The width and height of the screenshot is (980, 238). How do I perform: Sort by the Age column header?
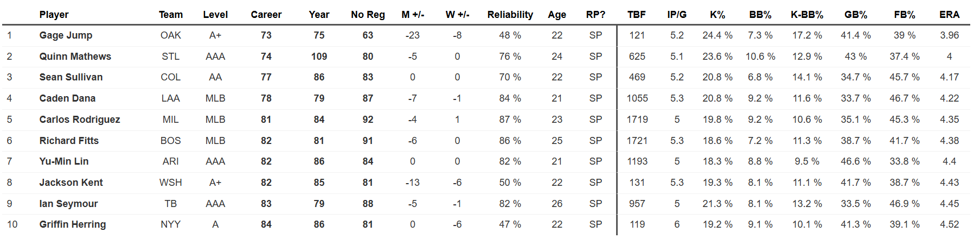point(557,15)
